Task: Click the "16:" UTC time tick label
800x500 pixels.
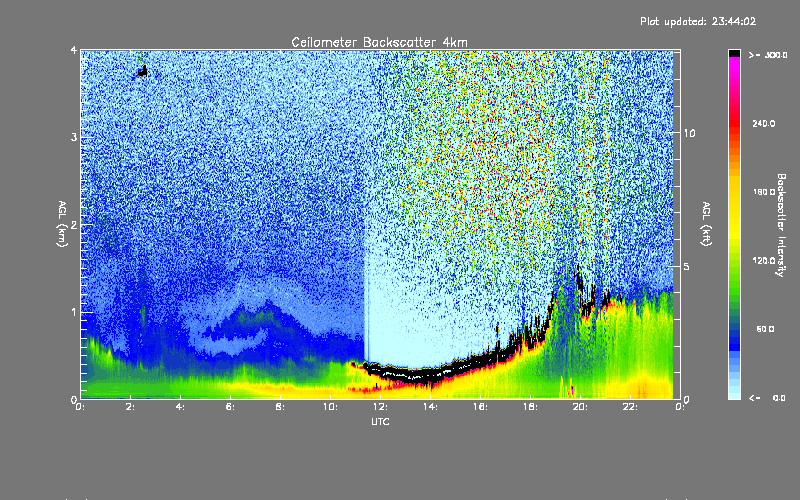Action: tap(481, 407)
